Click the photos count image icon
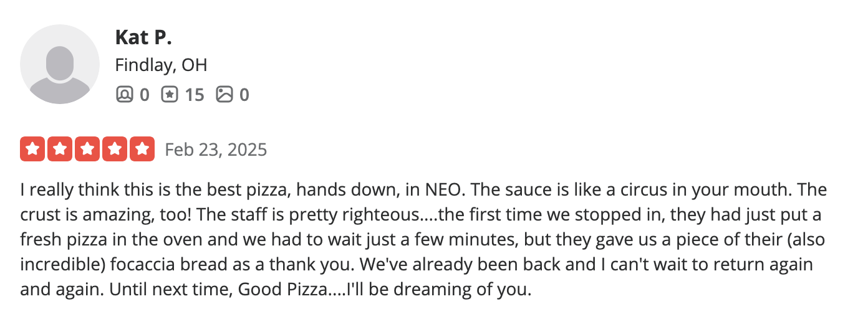The height and width of the screenshot is (314, 868). (x=224, y=95)
